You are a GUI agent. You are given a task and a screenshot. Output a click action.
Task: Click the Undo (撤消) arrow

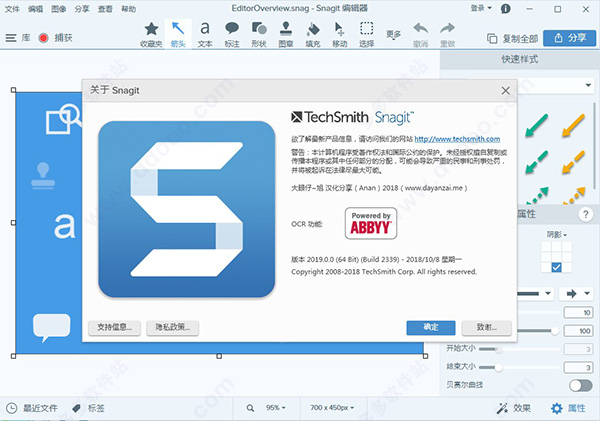coord(421,34)
